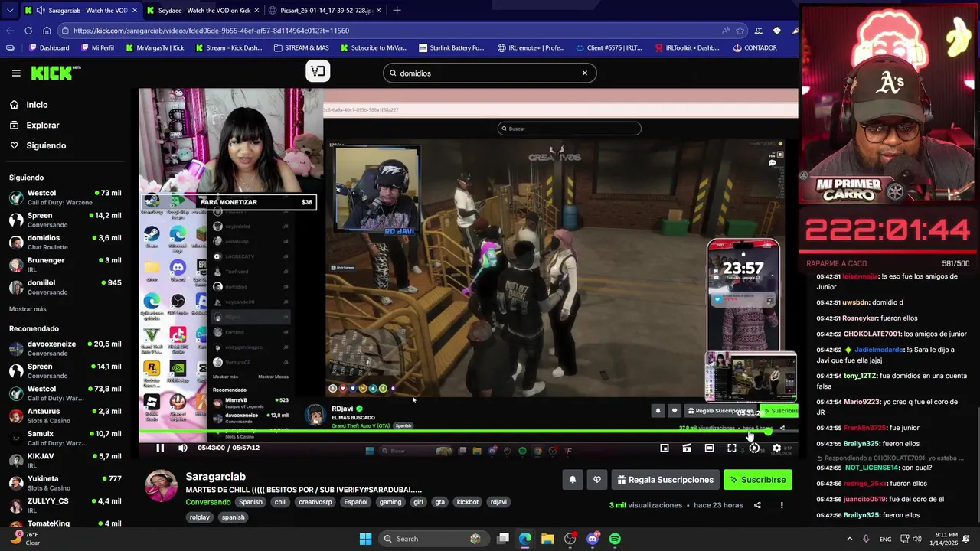Open Spotify from the taskbar
The width and height of the screenshot is (980, 551).
(615, 539)
